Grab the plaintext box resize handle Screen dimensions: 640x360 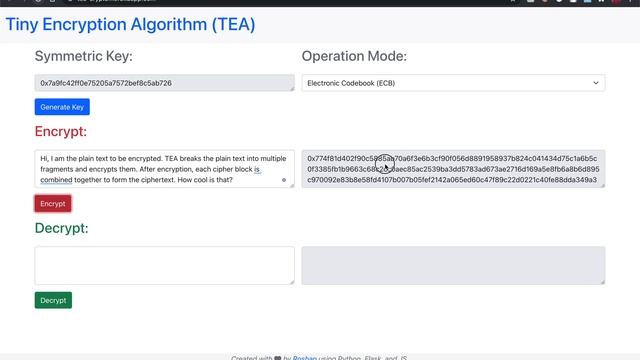[292, 185]
